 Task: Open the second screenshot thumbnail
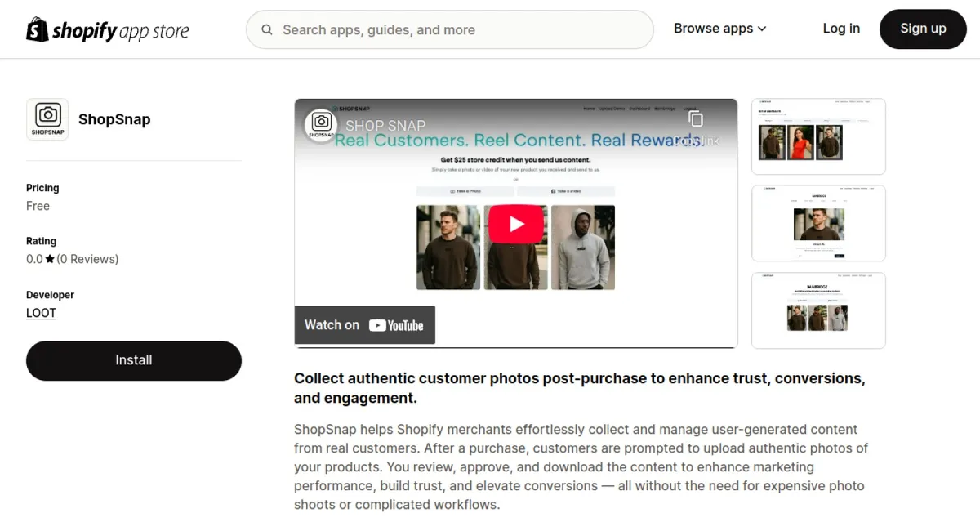[818, 223]
